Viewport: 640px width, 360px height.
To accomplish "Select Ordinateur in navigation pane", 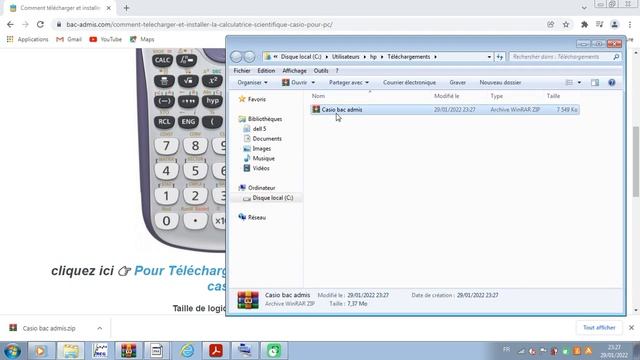I will tap(257, 188).
